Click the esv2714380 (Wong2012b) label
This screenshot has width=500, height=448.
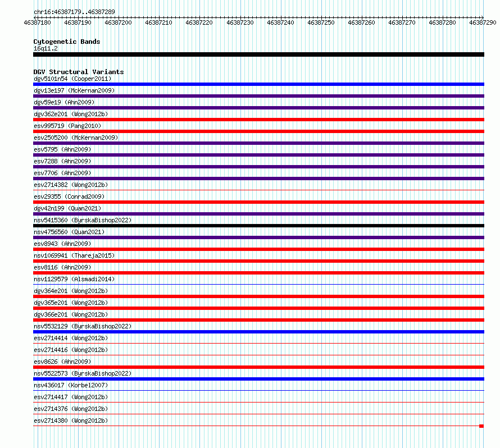click(x=71, y=420)
